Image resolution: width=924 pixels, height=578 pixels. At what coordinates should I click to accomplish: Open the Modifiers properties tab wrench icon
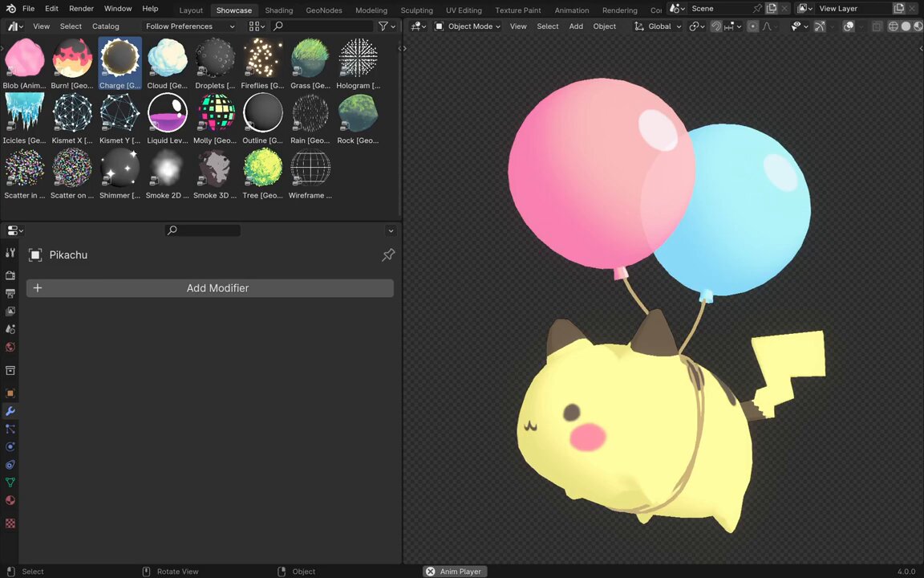tap(10, 411)
